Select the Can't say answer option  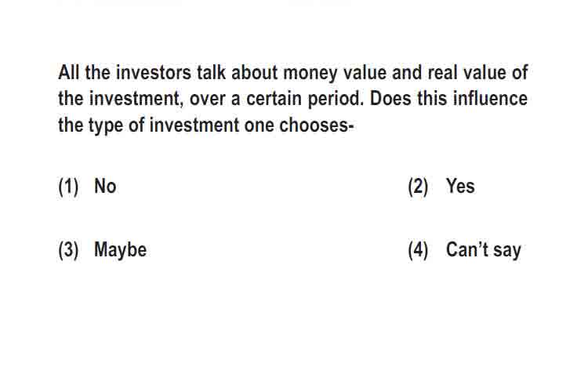click(x=484, y=250)
